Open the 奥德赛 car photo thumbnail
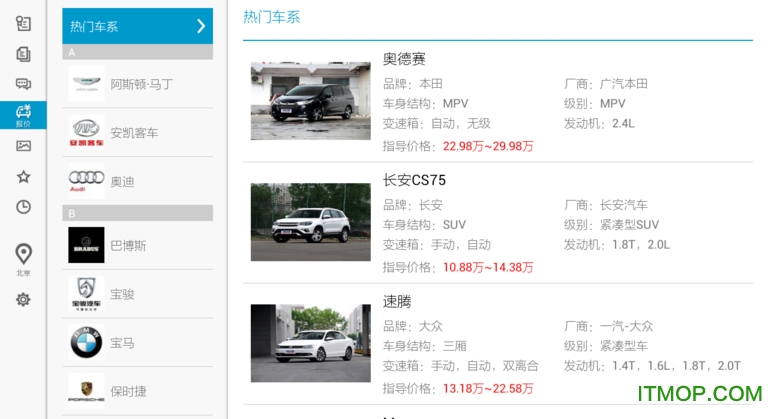This screenshot has height=419, width=768. click(311, 101)
